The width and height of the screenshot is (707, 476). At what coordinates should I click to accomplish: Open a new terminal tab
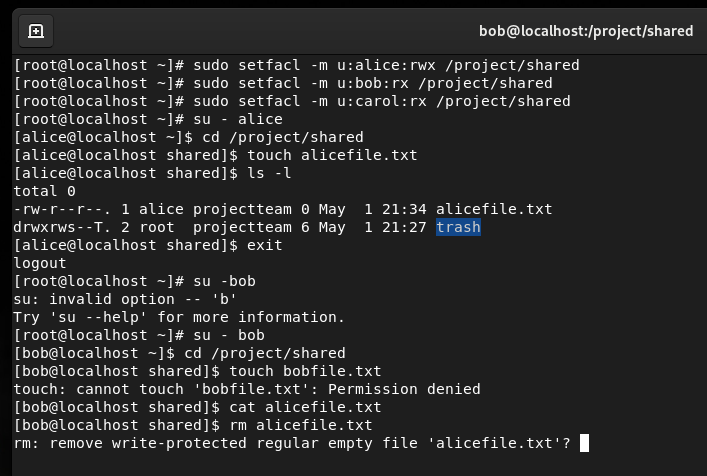point(36,31)
